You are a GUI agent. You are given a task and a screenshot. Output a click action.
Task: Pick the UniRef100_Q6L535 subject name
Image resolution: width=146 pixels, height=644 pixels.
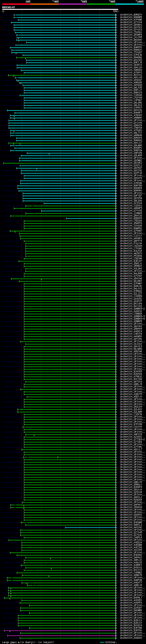pyautogui.click(x=131, y=88)
